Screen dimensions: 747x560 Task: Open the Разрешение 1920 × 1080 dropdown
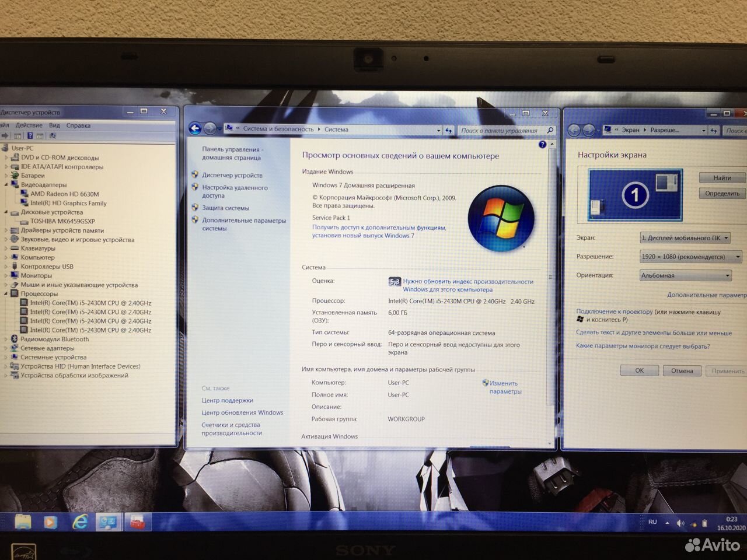(x=691, y=257)
